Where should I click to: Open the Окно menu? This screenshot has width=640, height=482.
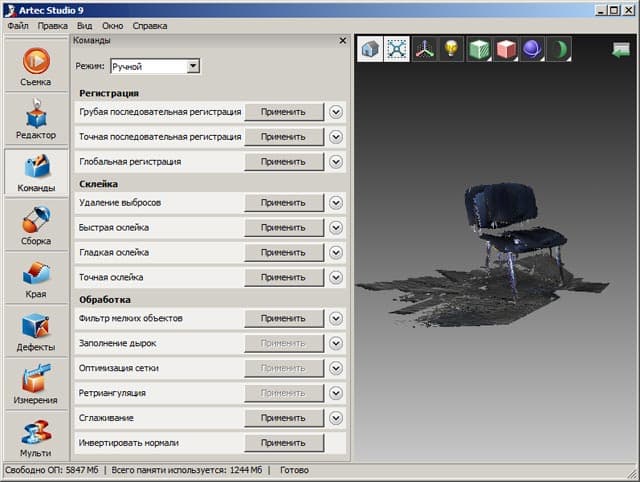point(113,26)
